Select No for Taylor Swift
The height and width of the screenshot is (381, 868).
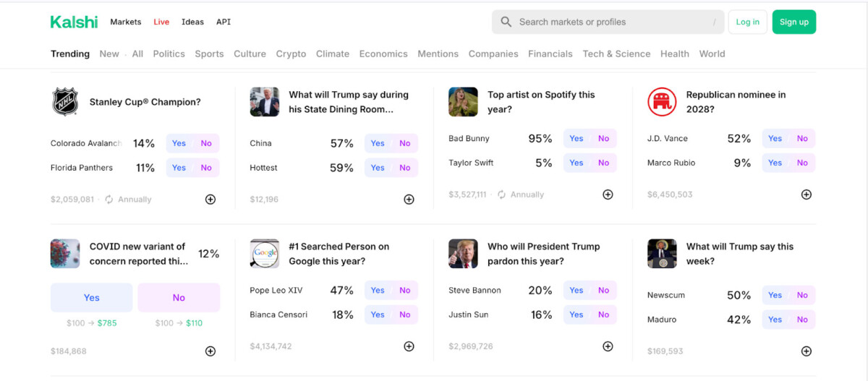[x=604, y=163]
